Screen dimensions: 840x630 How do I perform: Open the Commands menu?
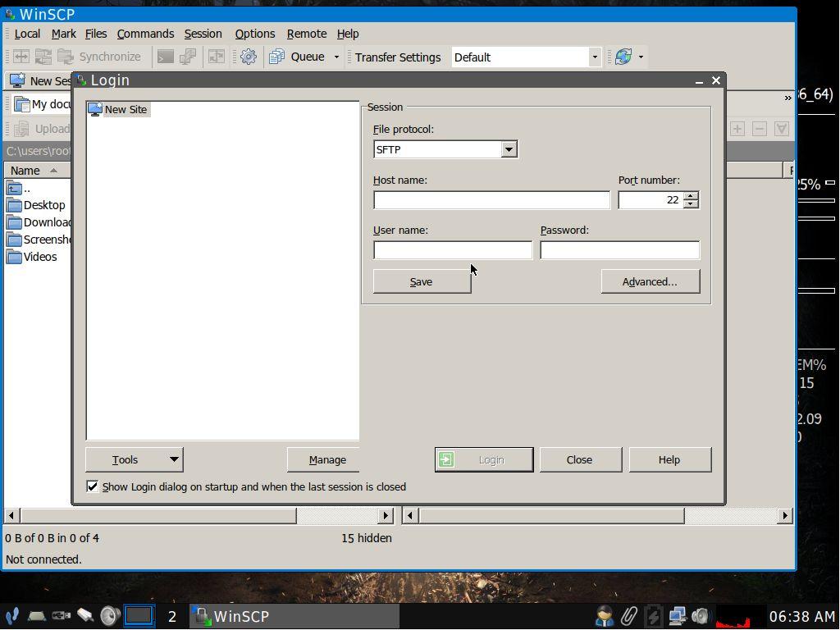click(145, 34)
